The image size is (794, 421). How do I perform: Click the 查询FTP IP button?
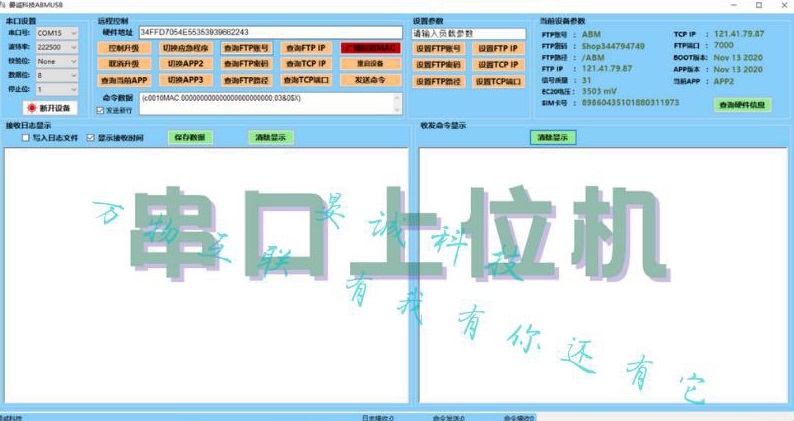[306, 48]
